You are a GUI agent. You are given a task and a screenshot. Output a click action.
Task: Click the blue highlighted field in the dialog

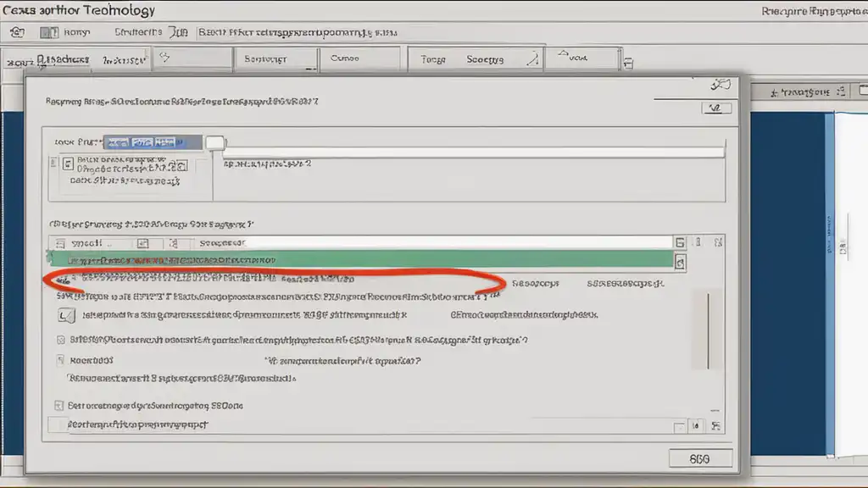pos(153,142)
